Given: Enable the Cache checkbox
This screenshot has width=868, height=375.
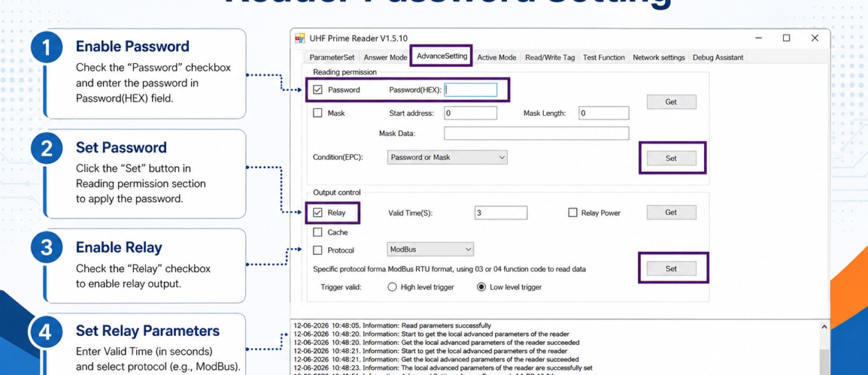Looking at the screenshot, I should pyautogui.click(x=318, y=232).
